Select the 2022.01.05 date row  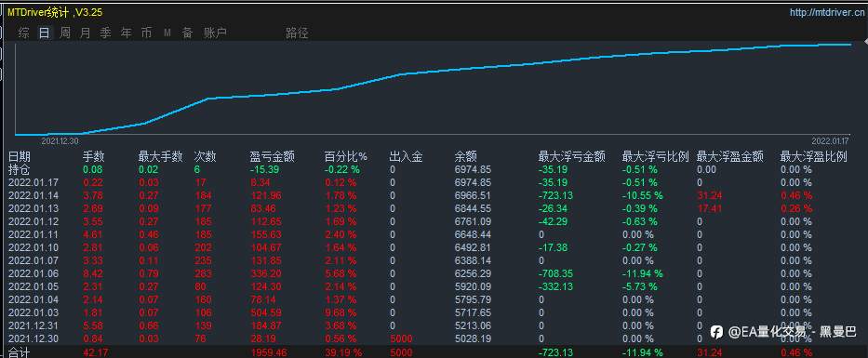point(33,286)
